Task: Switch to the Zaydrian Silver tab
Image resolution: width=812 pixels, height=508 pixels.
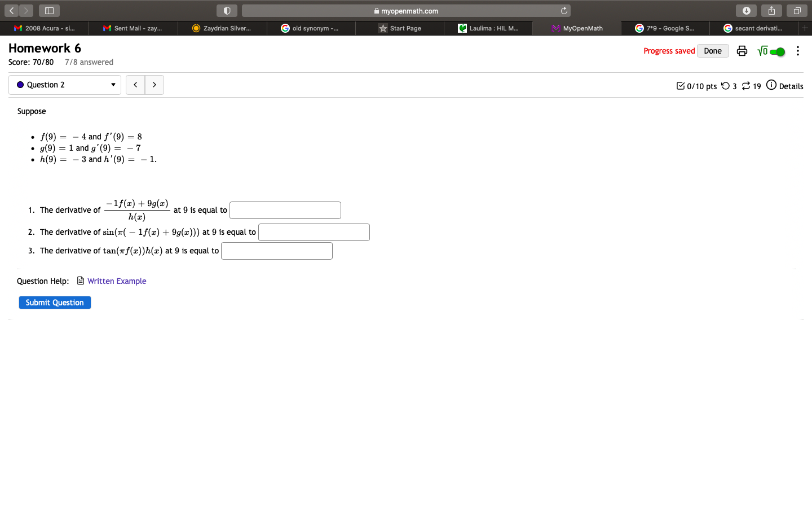Action: click(x=222, y=28)
